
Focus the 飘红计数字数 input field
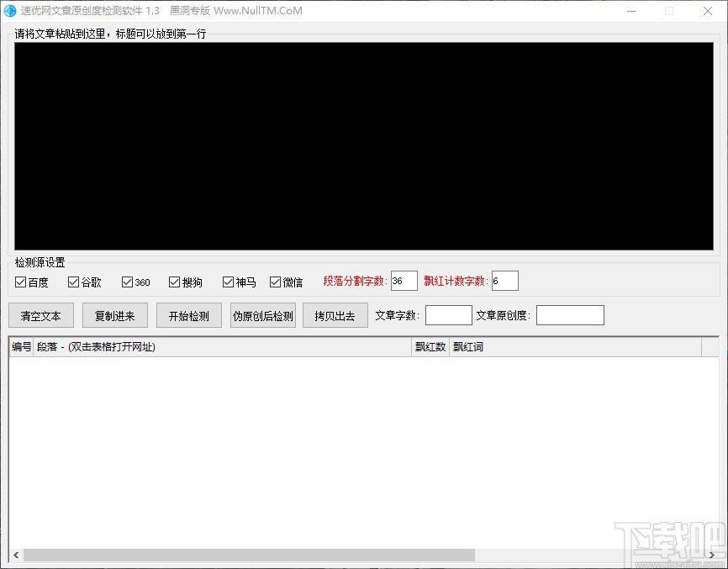505,281
